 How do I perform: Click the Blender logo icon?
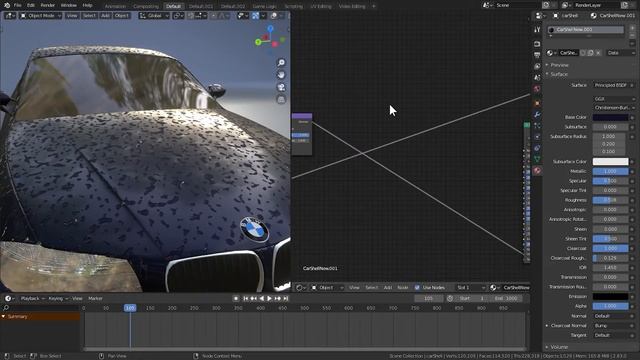pyautogui.click(x=7, y=5)
